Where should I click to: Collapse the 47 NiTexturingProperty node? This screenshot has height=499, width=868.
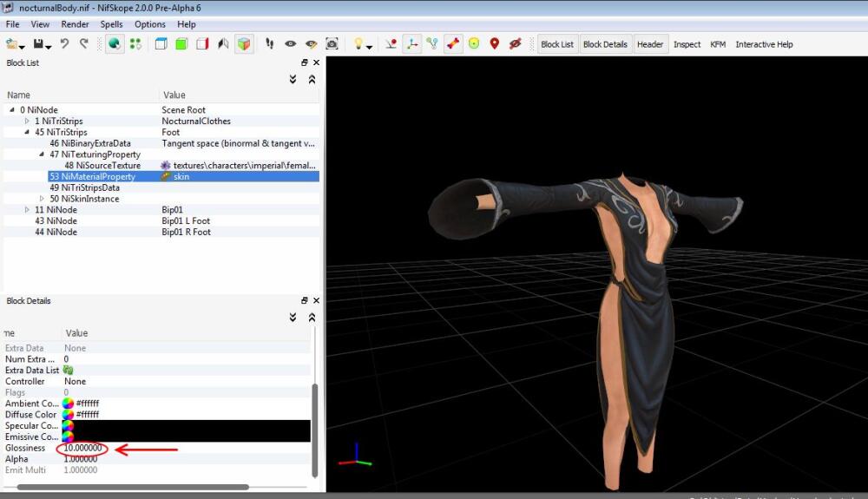click(42, 154)
